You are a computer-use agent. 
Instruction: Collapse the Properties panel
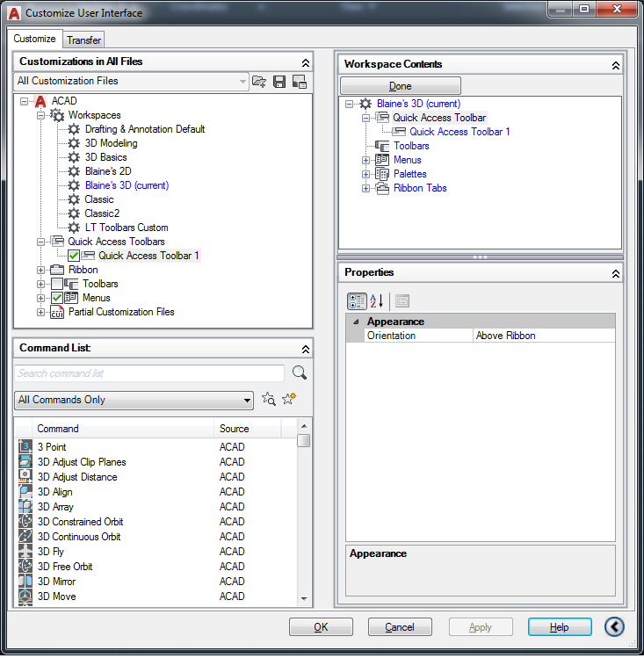pyautogui.click(x=616, y=273)
